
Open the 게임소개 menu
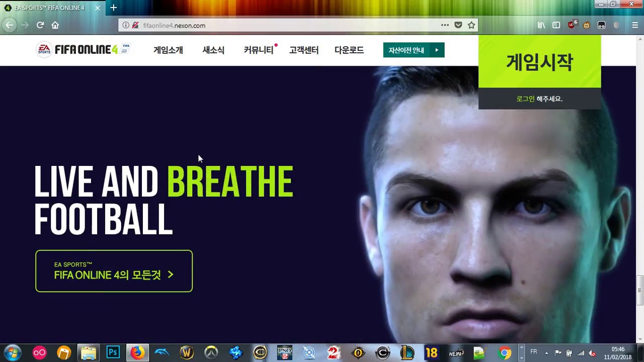coord(168,50)
